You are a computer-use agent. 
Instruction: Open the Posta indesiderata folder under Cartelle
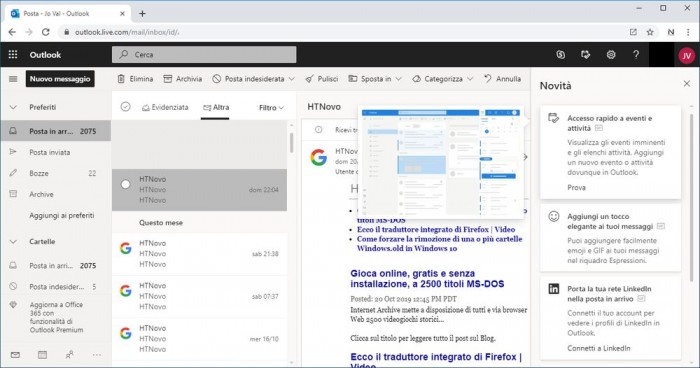point(56,287)
